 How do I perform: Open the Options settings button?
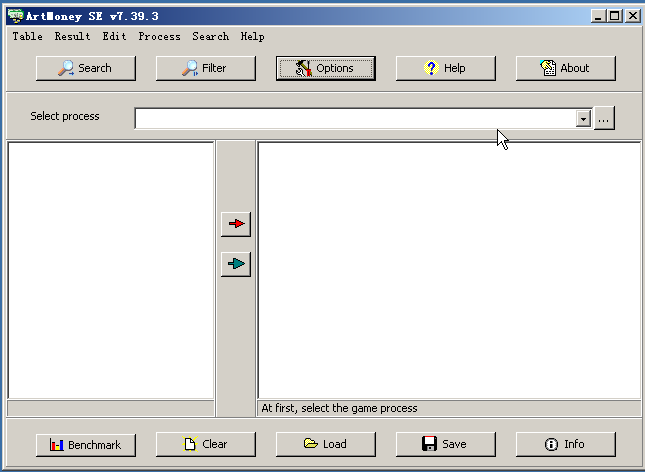tap(325, 68)
